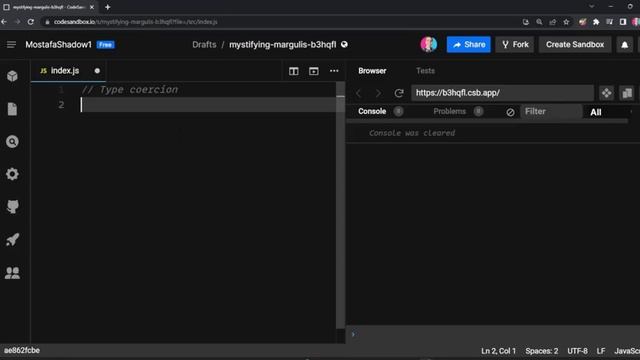Click the Chrome address bar

pyautogui.click(x=282, y=22)
